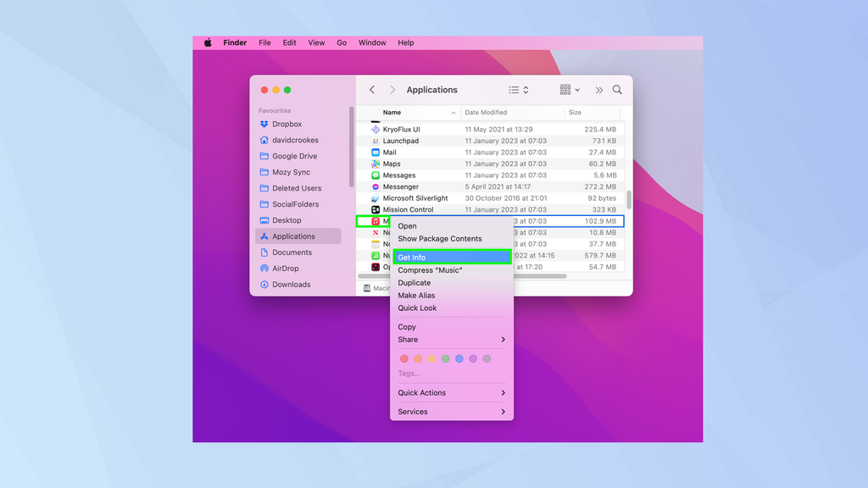Screen dimensions: 868x488
Task: Open the search magnifier in the toolbar
Action: tap(616, 89)
